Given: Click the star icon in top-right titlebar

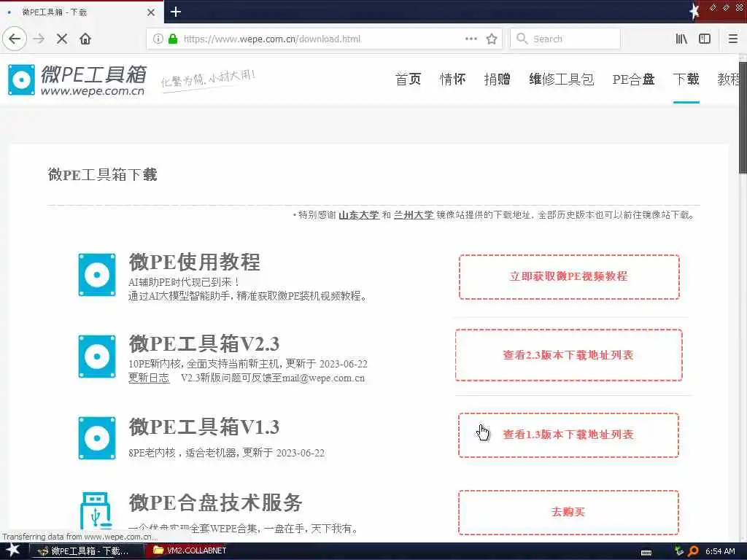Looking at the screenshot, I should [x=694, y=11].
